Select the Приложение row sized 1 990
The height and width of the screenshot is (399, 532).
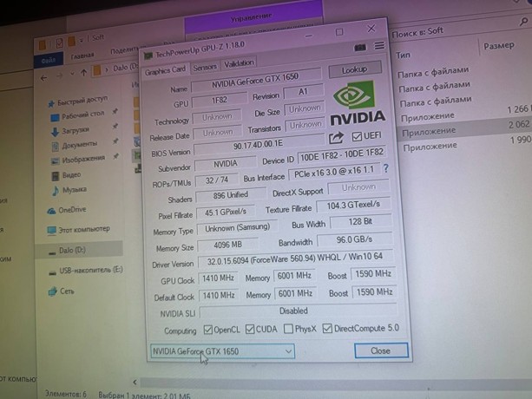(x=464, y=144)
